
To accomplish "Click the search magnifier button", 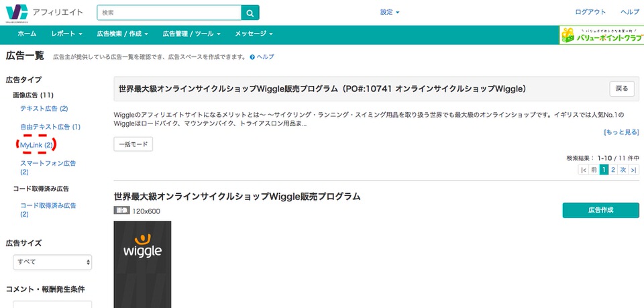I will tap(250, 13).
